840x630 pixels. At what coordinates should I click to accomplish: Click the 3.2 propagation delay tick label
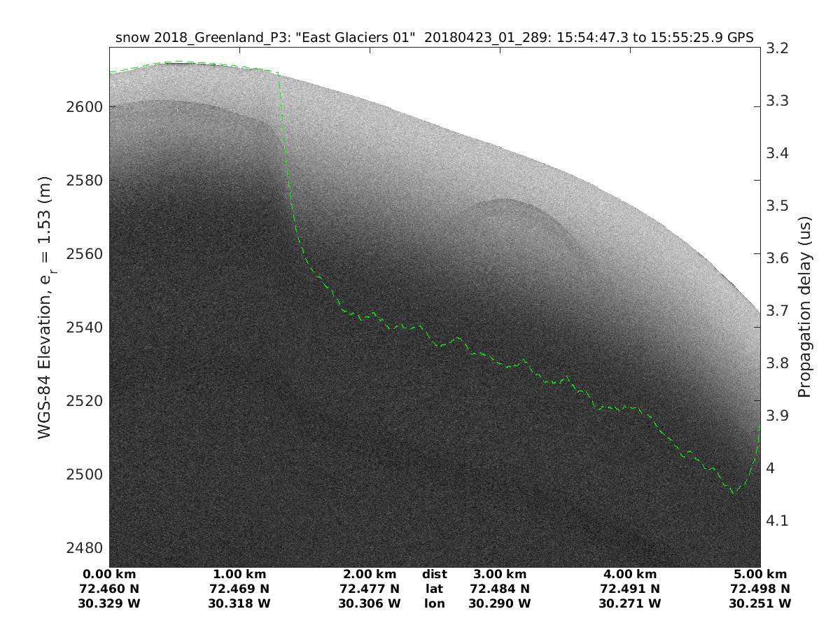pyautogui.click(x=779, y=48)
